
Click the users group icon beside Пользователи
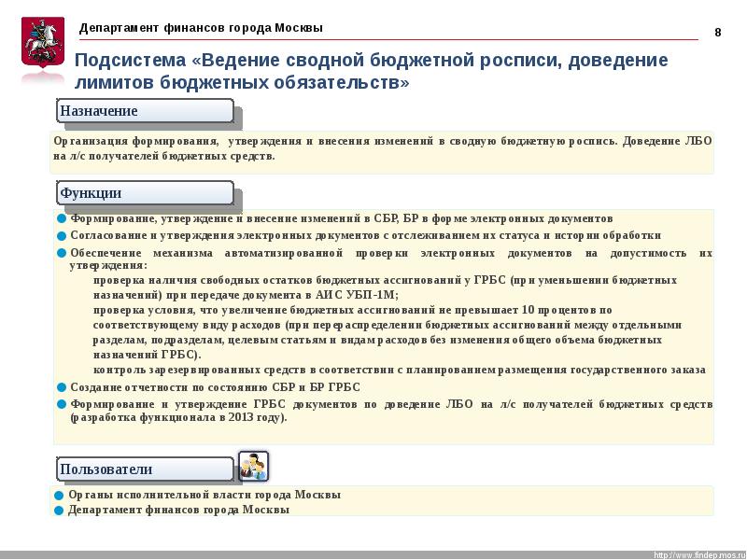(x=252, y=466)
